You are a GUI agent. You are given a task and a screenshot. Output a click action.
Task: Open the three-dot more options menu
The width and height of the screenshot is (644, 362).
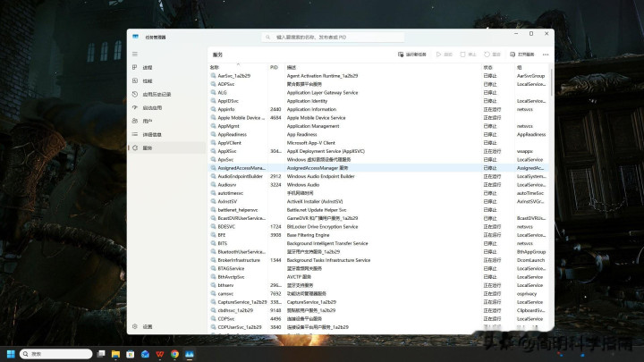(546, 55)
